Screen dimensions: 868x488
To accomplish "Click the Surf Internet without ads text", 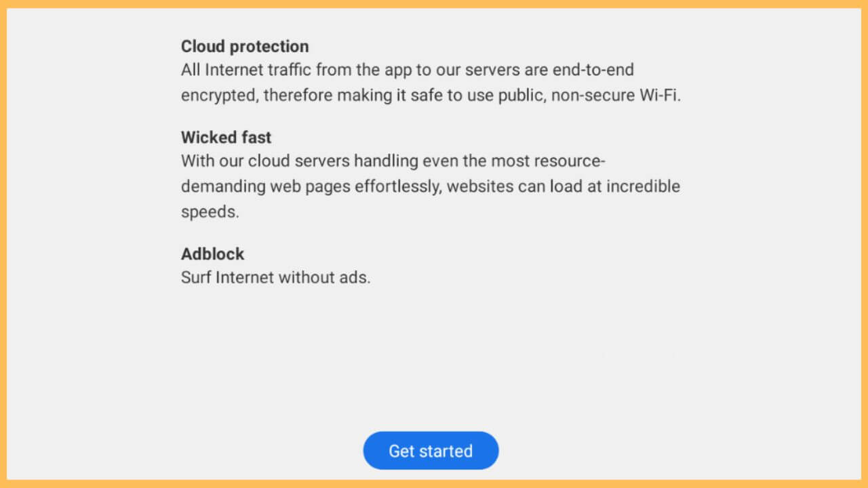I will tap(275, 277).
